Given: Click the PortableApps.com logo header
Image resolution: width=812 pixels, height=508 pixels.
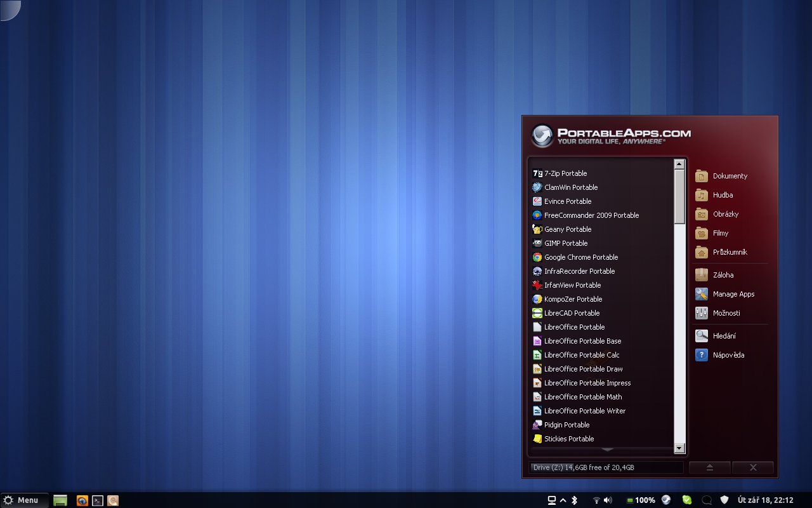Looking at the screenshot, I should 611,135.
